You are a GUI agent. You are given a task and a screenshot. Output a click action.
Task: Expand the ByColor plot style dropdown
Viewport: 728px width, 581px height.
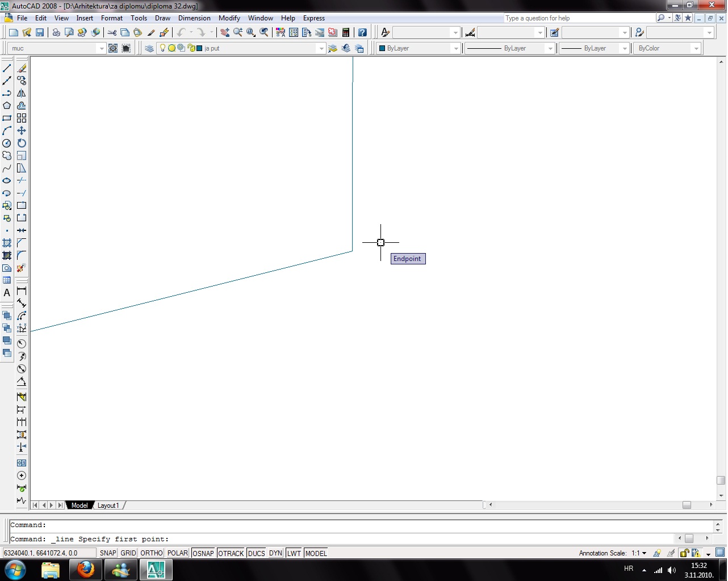point(696,48)
